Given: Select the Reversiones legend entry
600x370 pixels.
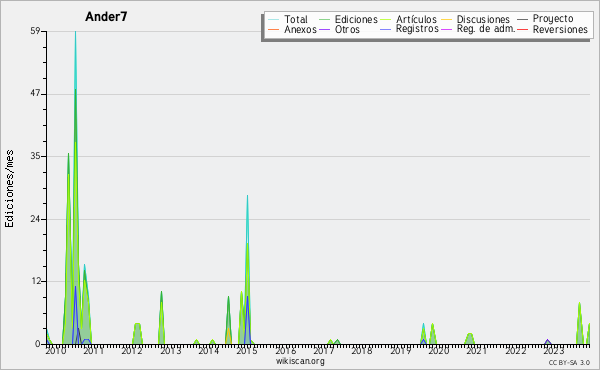Looking at the screenshot, I should click(560, 29).
